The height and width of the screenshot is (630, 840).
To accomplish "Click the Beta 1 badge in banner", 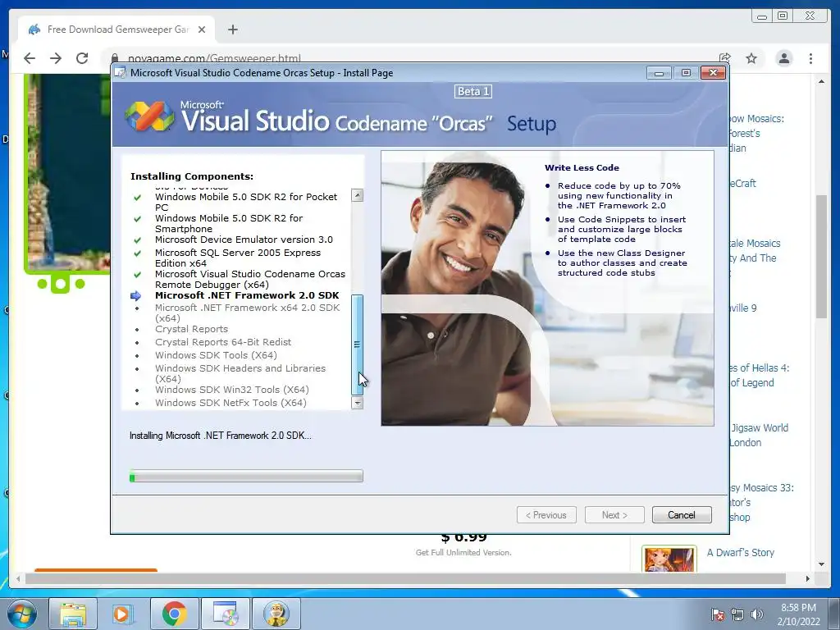I will (x=473, y=92).
